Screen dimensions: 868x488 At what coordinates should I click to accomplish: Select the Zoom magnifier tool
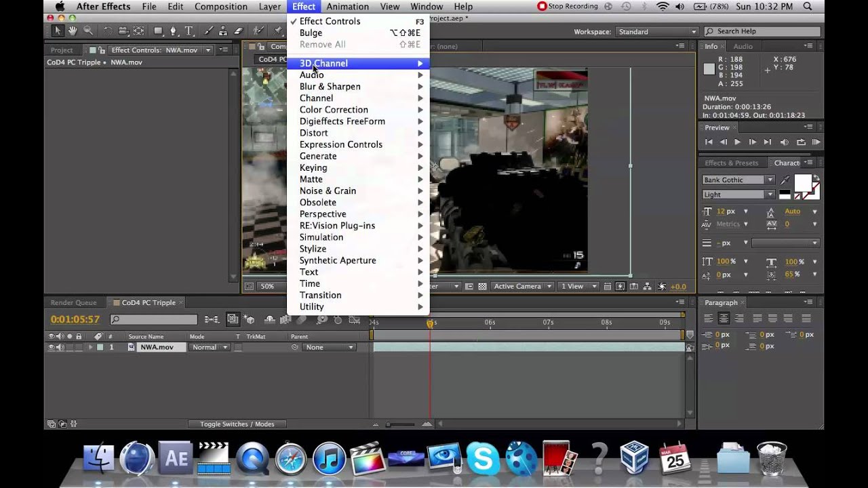tap(88, 31)
